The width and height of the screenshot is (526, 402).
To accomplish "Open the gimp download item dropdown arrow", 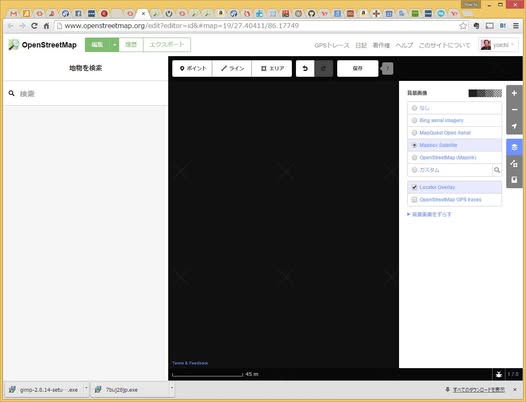I will 86,389.
